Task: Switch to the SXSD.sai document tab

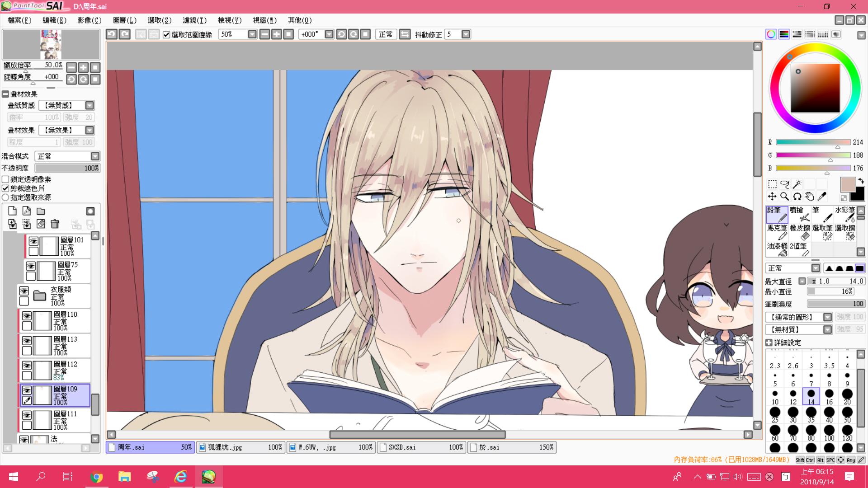Action: (x=421, y=447)
